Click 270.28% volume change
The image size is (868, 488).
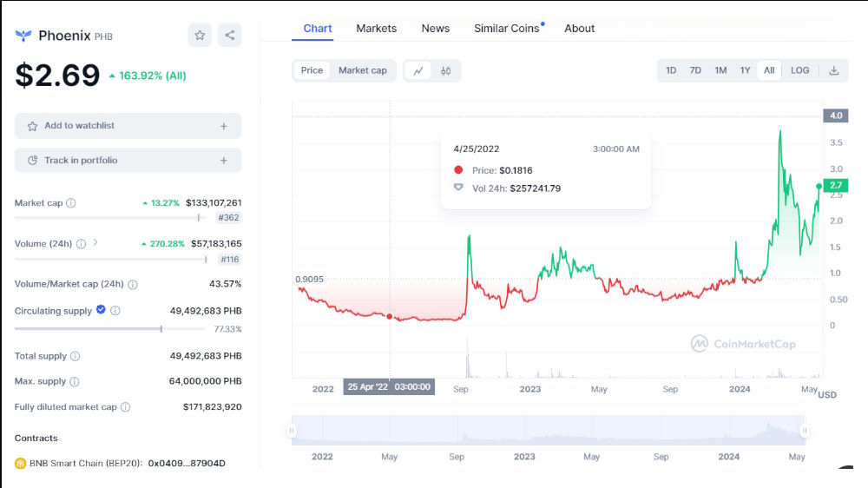[x=167, y=244]
